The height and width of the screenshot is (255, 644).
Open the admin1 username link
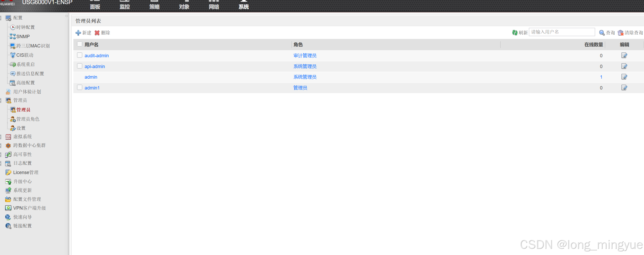92,88
